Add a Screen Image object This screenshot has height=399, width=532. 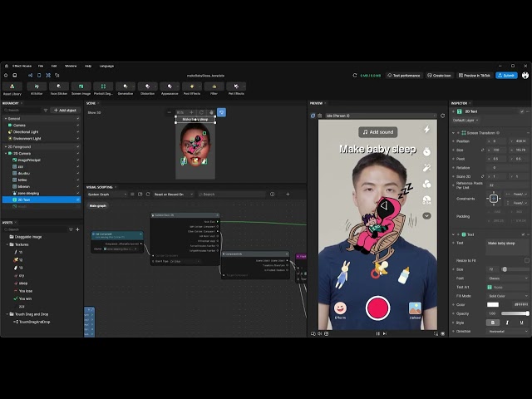81,89
